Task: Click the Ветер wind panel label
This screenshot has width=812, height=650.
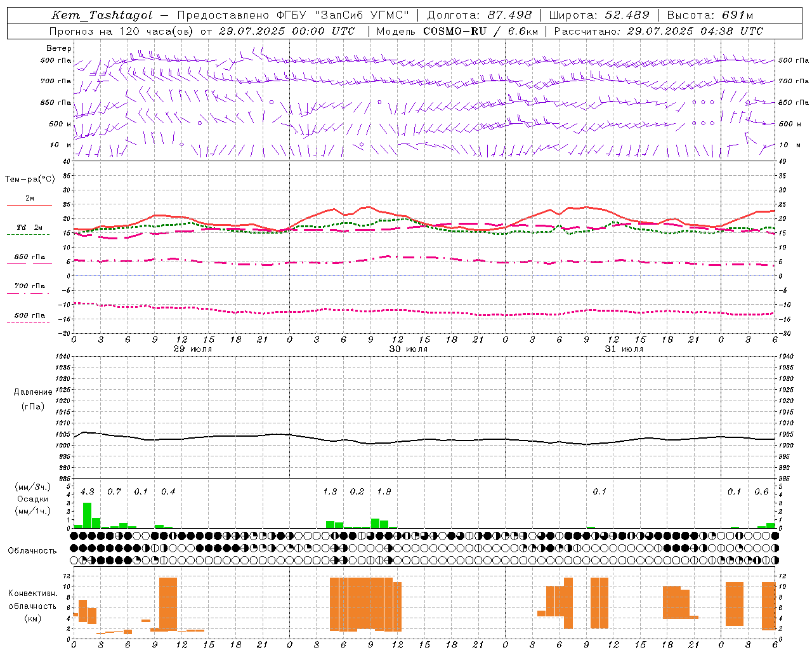Action: pos(59,48)
